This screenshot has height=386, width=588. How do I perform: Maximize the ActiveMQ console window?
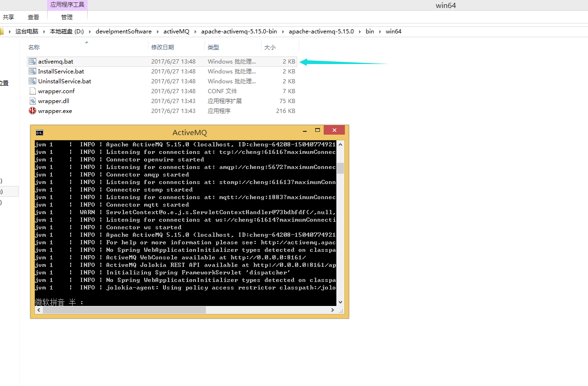(318, 130)
